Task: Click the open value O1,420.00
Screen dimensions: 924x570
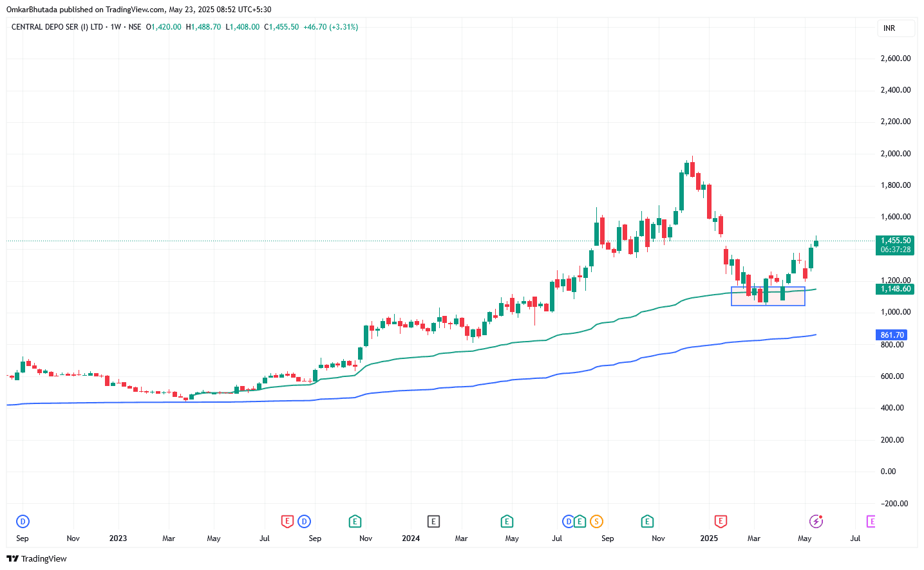Action: click(x=164, y=27)
